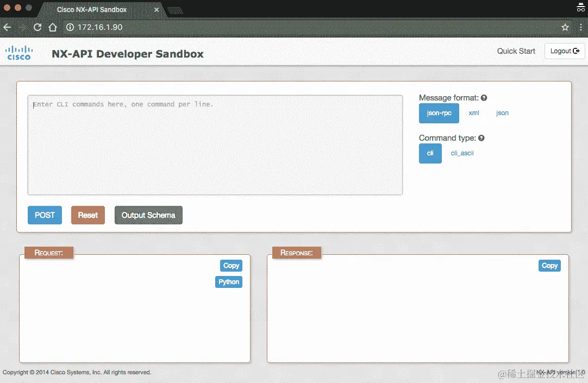Show help for Command type
The height and width of the screenshot is (383, 588).
[x=481, y=138]
